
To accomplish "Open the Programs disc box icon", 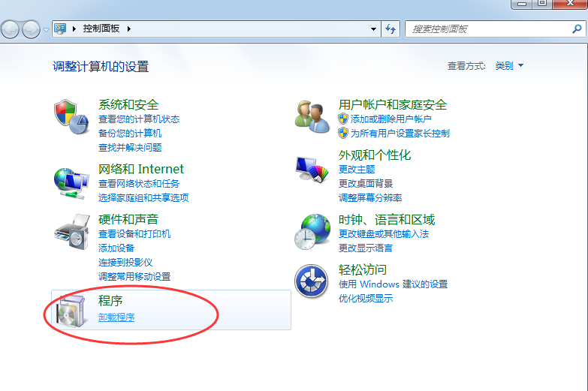I will [x=71, y=311].
